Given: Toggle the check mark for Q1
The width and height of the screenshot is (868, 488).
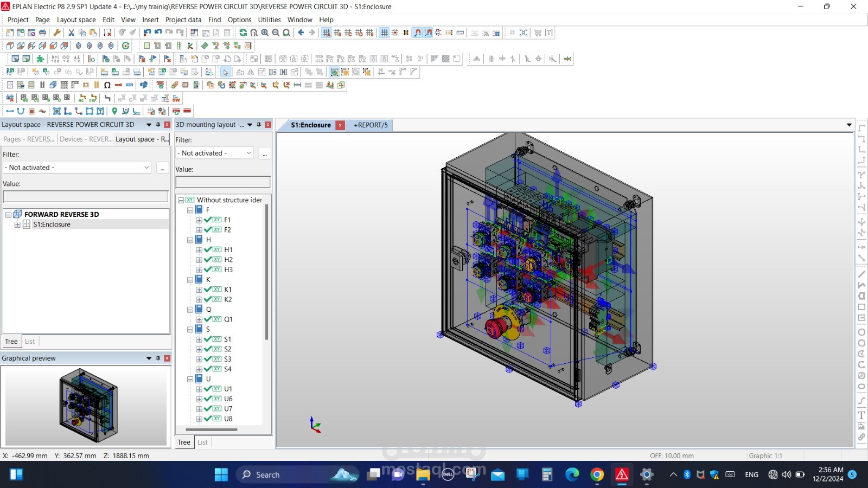Looking at the screenshot, I should [x=208, y=319].
